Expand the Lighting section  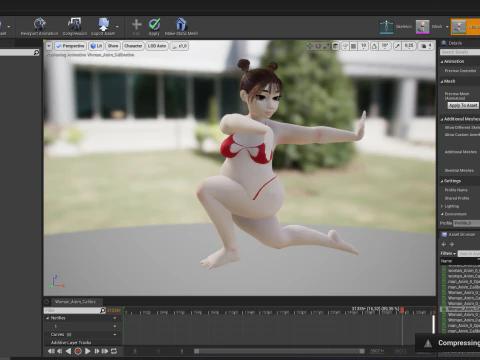442,206
